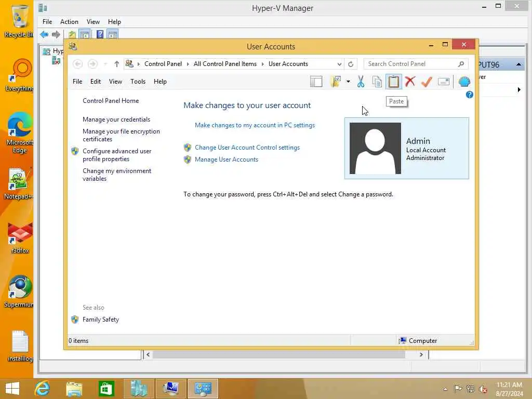Image resolution: width=532 pixels, height=399 pixels.
Task: Expand Hyper-V Actions submenu right arrow
Action: (x=519, y=90)
